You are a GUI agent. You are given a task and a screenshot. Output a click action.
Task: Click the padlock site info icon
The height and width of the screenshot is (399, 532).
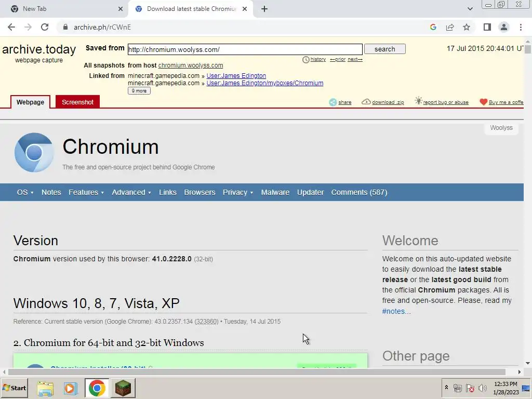pos(65,27)
